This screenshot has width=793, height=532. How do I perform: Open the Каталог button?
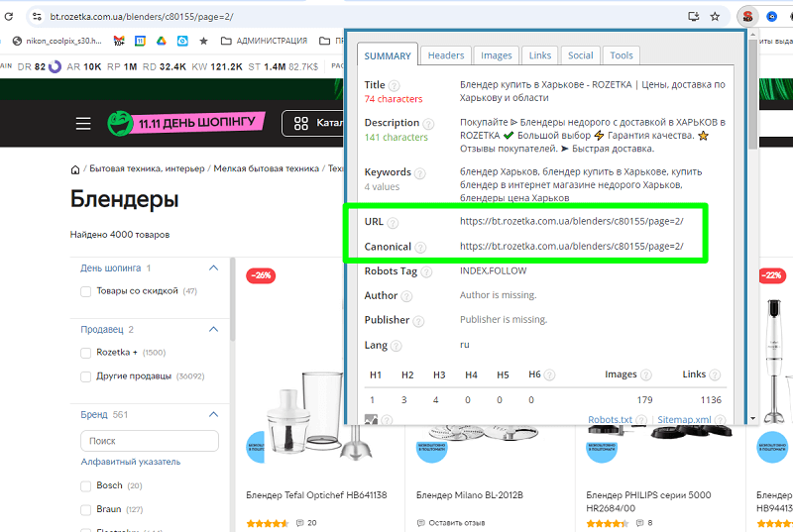click(312, 123)
